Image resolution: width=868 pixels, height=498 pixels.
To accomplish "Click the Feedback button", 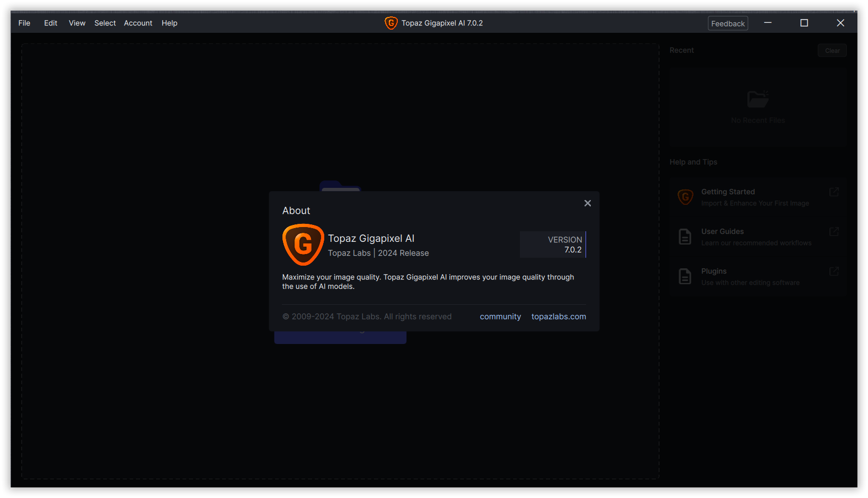I will tap(728, 23).
